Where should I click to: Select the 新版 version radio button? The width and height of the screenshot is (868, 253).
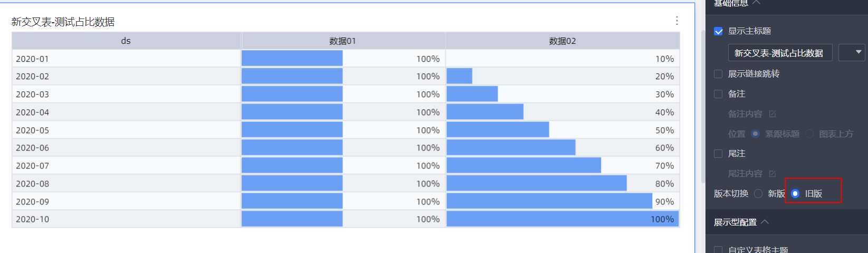pos(758,194)
